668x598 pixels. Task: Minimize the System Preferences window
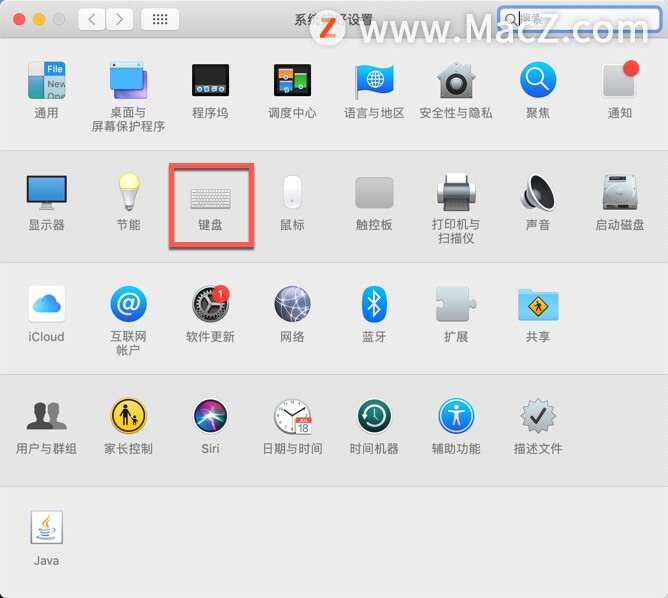point(39,19)
